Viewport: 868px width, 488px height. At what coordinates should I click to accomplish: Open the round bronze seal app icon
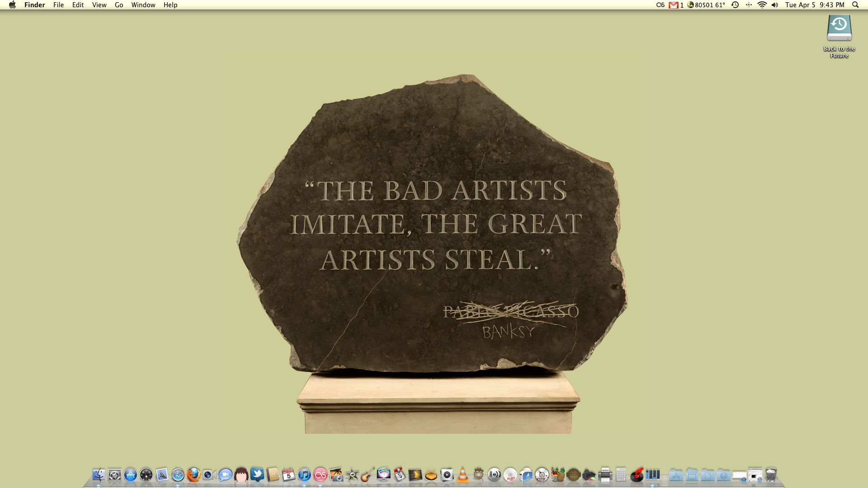pos(573,475)
